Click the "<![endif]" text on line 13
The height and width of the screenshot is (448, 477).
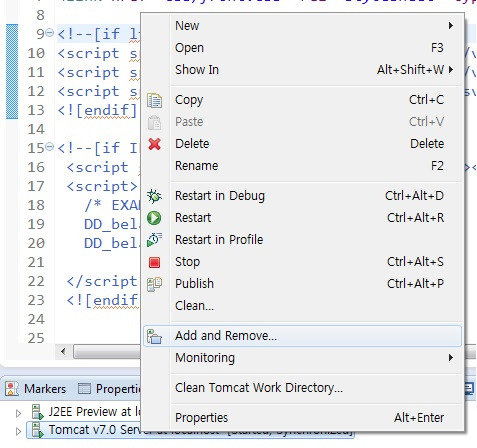[x=97, y=110]
